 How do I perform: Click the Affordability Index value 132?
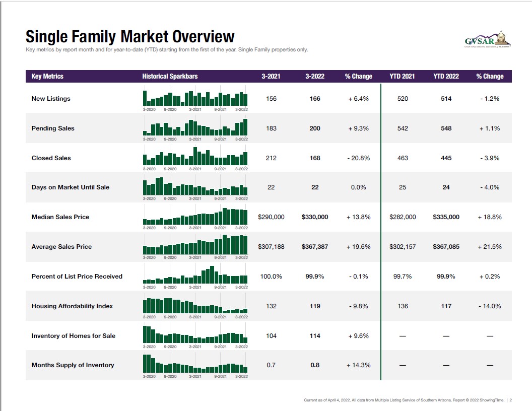click(271, 306)
